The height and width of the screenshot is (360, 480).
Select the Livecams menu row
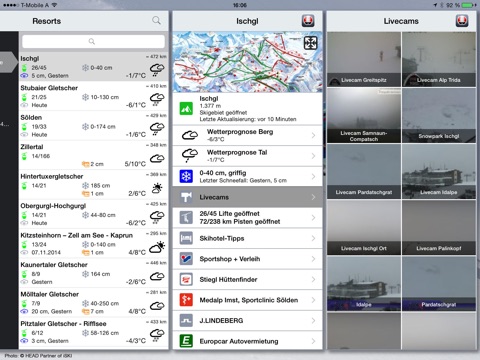click(247, 197)
